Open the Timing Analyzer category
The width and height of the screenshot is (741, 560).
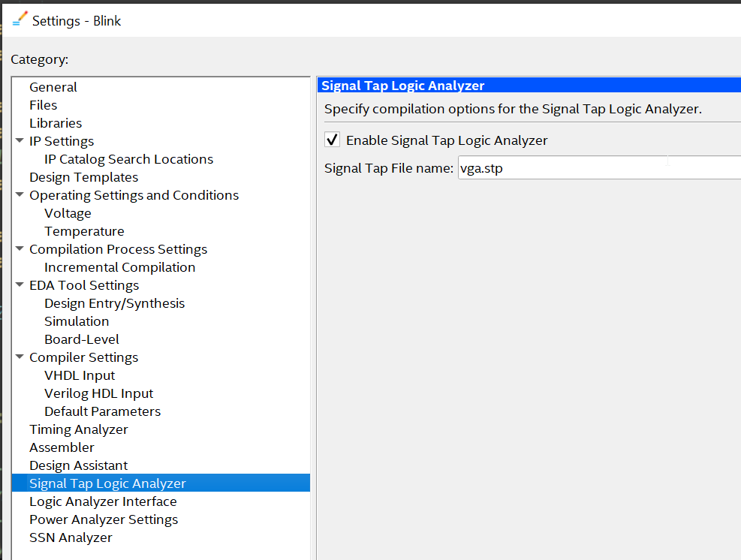[78, 429]
